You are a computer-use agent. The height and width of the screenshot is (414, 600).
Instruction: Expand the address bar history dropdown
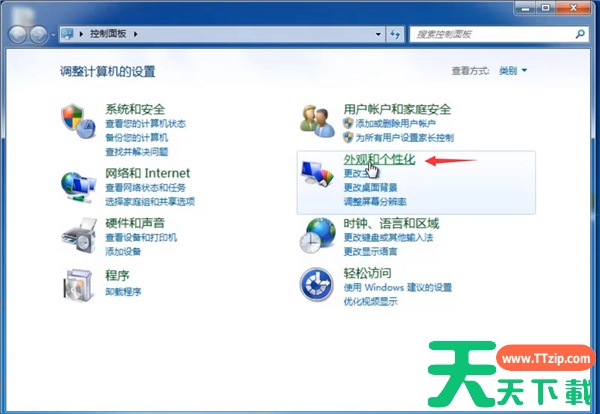tap(378, 34)
